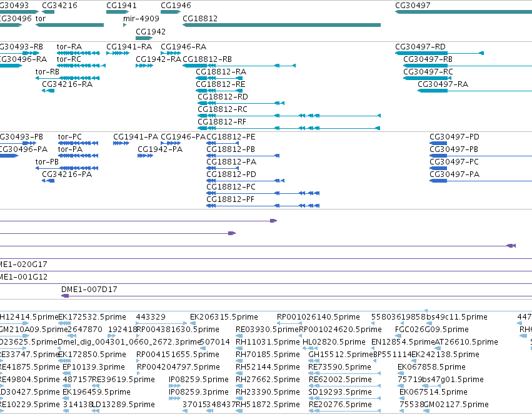Screen dimensions: 532x414
Task: Open EST RE03930.5prime
Action: pyautogui.click(x=239, y=336)
